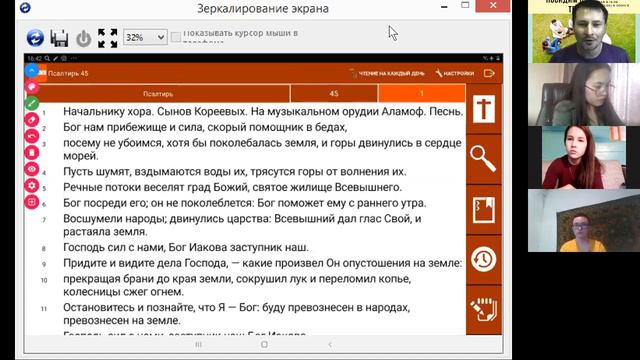Tap the Android back arrow button
640x360 pixels.
coord(330,344)
